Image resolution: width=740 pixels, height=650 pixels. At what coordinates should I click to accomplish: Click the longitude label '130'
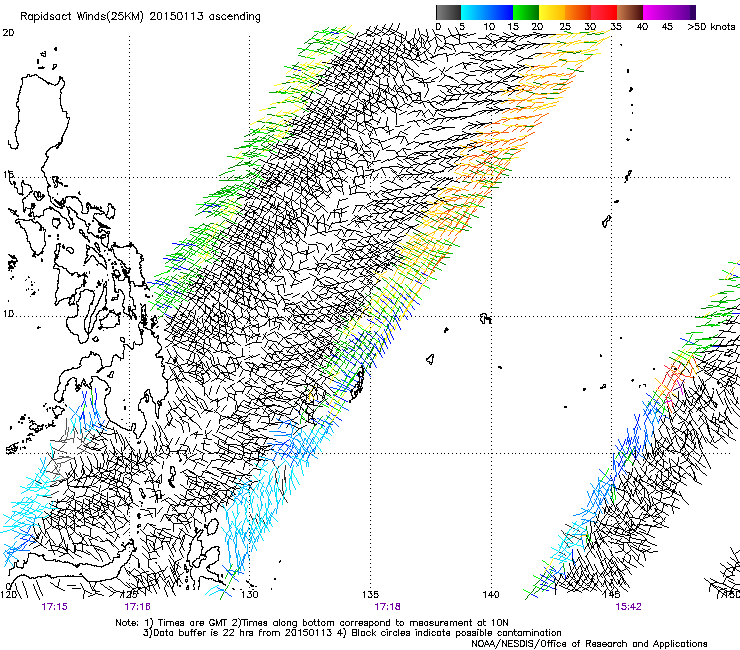[250, 595]
